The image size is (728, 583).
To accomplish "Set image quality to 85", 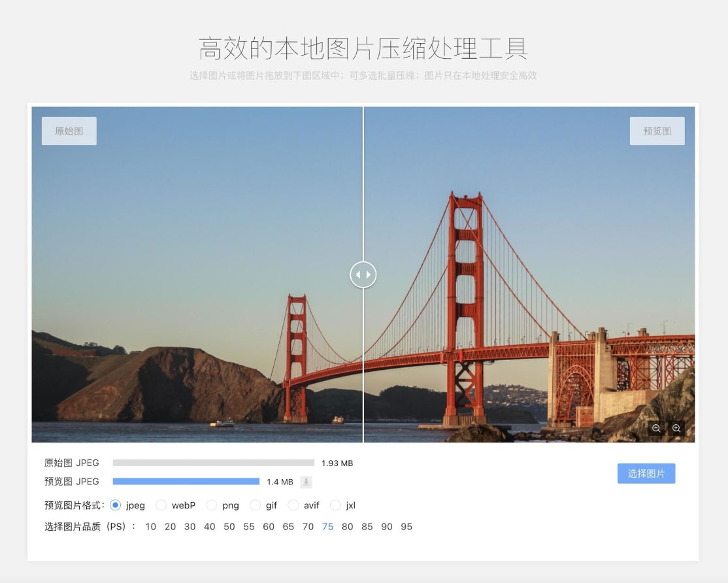I will pyautogui.click(x=367, y=527).
